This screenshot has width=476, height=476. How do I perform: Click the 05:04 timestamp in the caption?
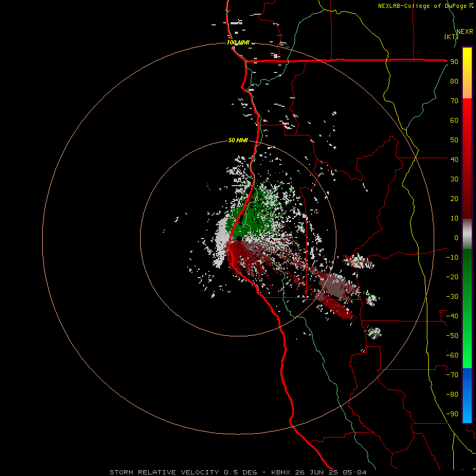click(354, 472)
